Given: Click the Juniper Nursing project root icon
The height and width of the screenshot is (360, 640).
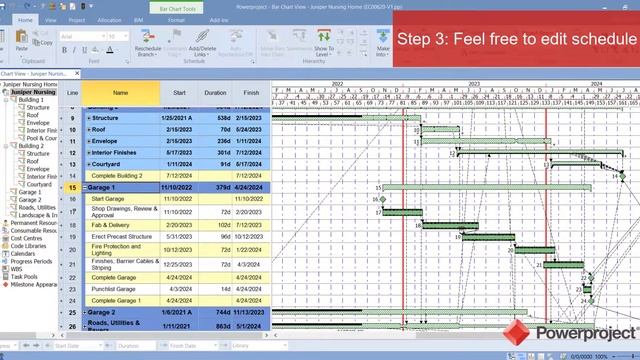Looking at the screenshot, I should coord(6,92).
